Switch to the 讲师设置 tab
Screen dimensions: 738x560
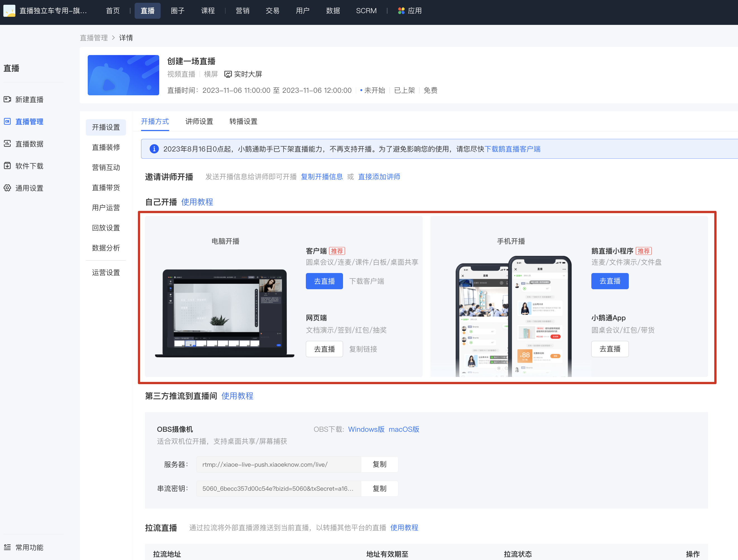tap(199, 122)
